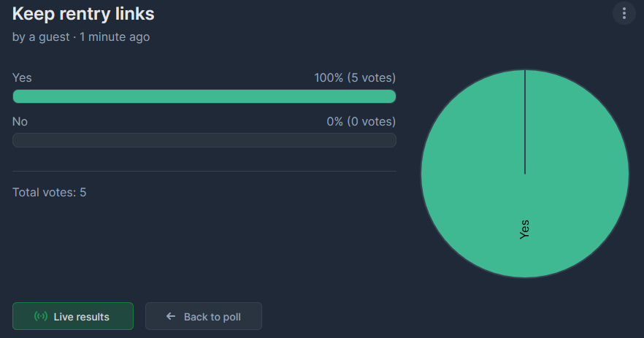Click the green Yes progress bar
Screen dimensions: 644x338
tap(204, 96)
